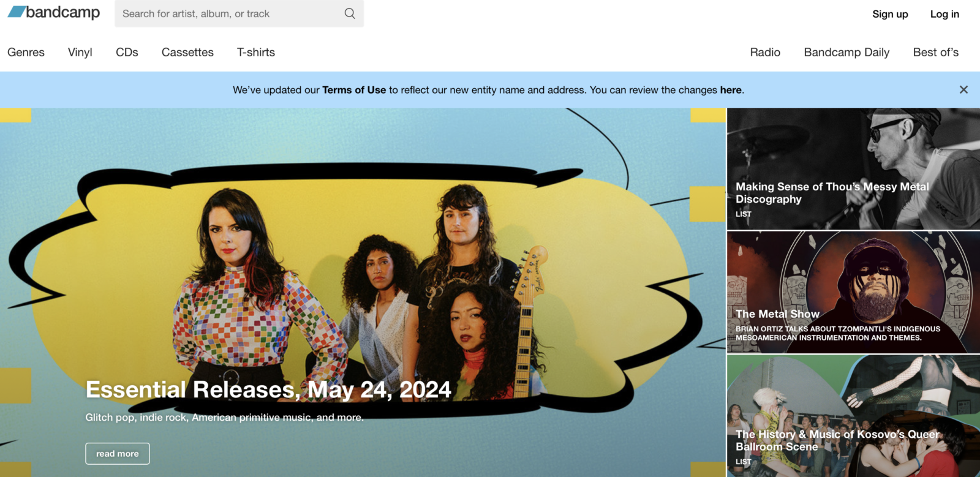Viewport: 980px width, 477px height.
Task: Open Essential Releases, May 24, 2024 headline
Action: (268, 390)
